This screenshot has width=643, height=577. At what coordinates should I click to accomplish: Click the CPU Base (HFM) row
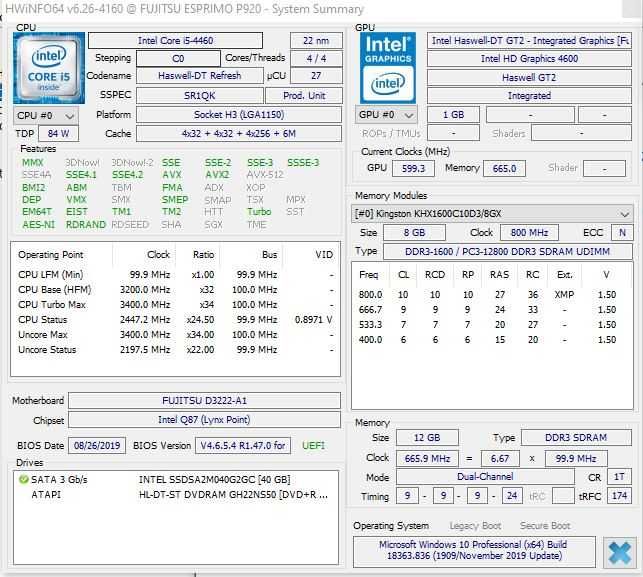[x=176, y=290]
